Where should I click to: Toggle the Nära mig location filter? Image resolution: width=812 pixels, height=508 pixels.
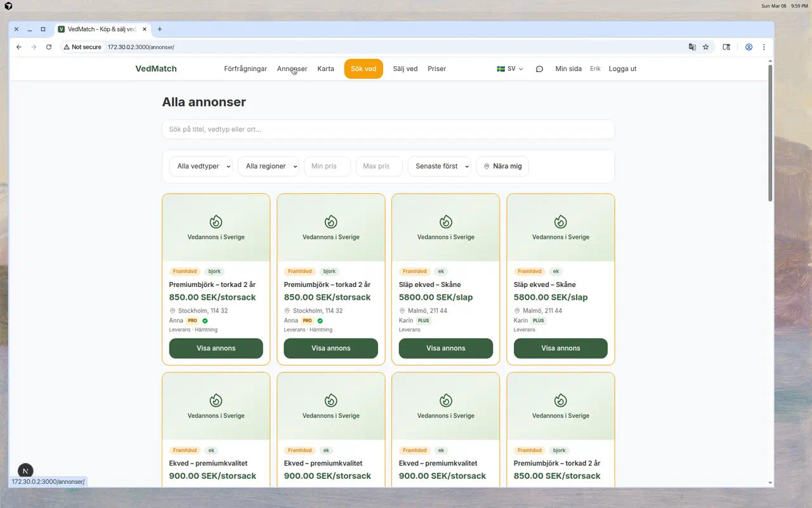click(x=502, y=166)
